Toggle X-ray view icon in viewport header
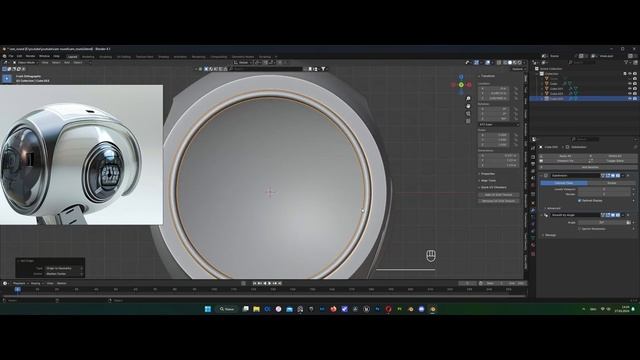The image size is (640, 360). (498, 62)
